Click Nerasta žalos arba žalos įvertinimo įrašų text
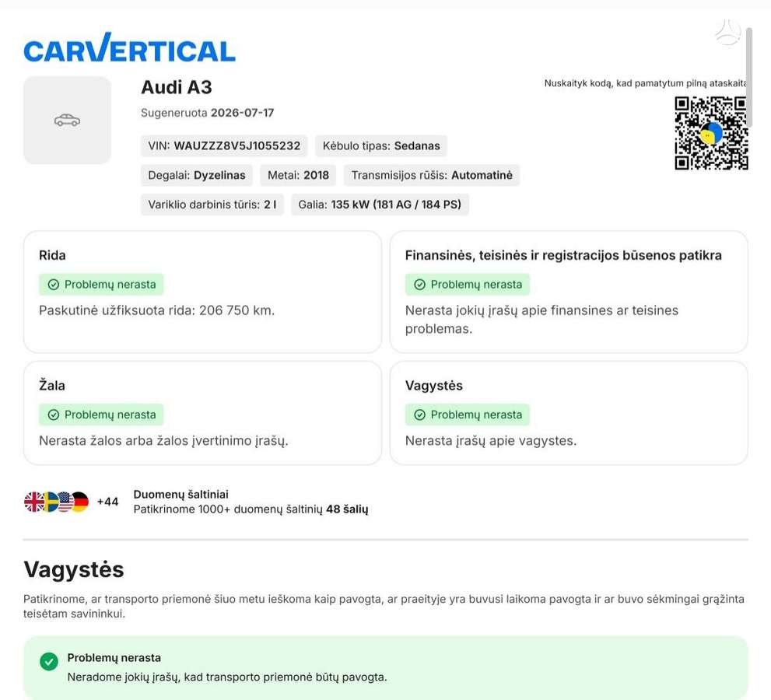This screenshot has height=700, width=771. coord(163,441)
